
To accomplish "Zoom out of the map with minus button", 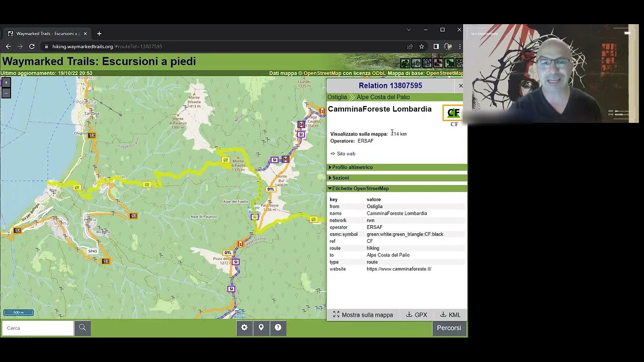I will tap(6, 93).
